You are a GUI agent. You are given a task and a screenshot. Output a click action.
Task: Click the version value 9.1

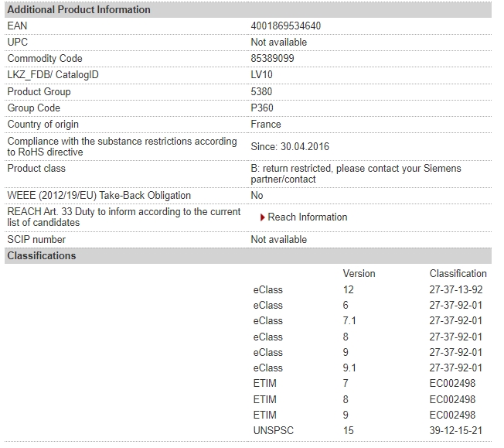(x=349, y=368)
